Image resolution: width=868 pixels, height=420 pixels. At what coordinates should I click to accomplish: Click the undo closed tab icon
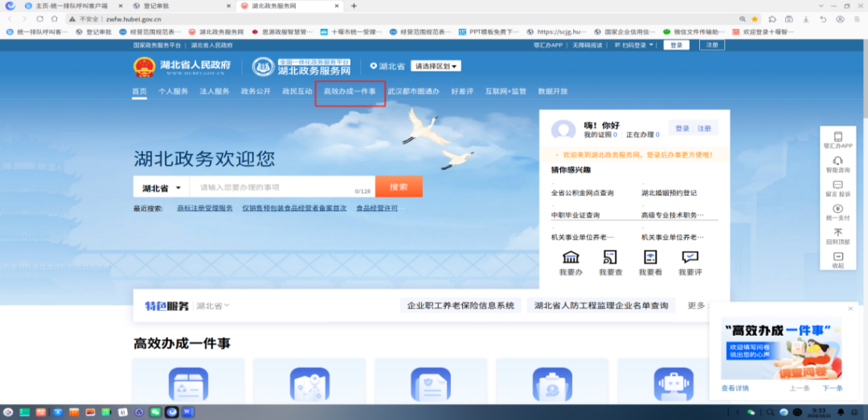point(823,18)
